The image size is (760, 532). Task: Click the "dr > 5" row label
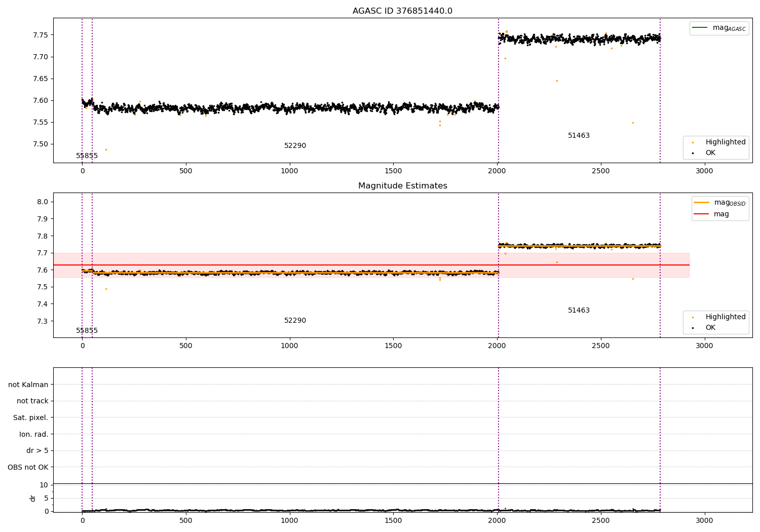pos(37,451)
